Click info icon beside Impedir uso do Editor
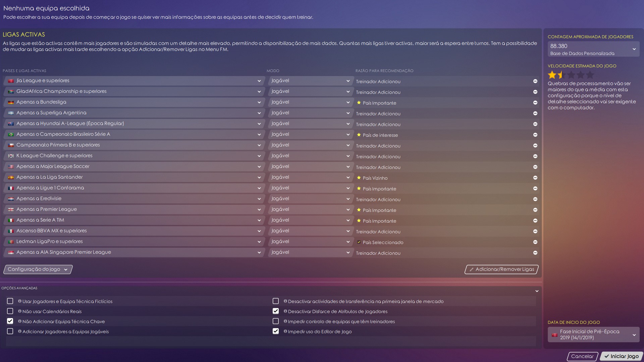This screenshot has height=362, width=644. (x=285, y=331)
